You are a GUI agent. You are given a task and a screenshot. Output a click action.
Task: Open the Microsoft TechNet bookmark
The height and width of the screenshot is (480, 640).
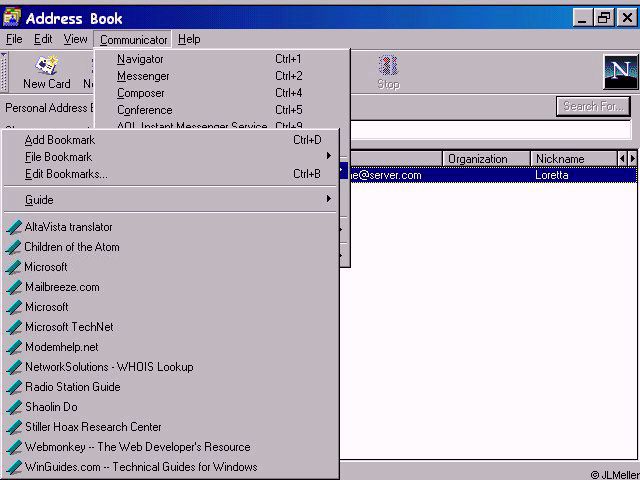tap(171, 327)
